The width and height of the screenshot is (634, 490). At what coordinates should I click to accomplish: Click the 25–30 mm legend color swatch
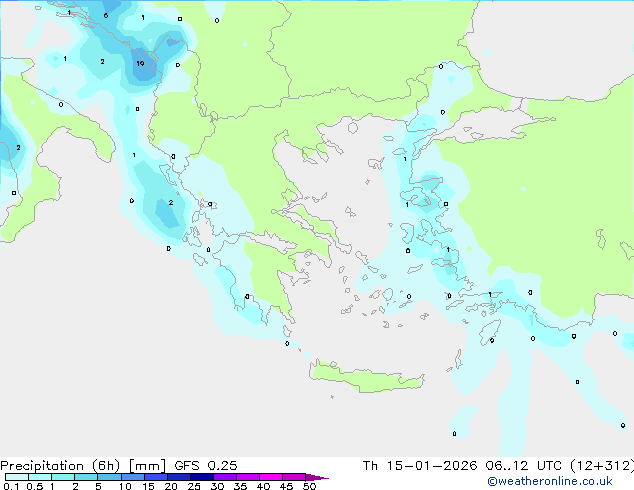pos(202,477)
